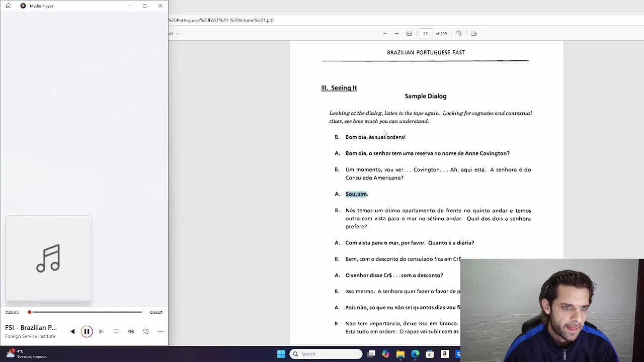Screen dimensions: 644x362
Task: Open the weather widget showing 4°C
Action: click(x=25, y=353)
